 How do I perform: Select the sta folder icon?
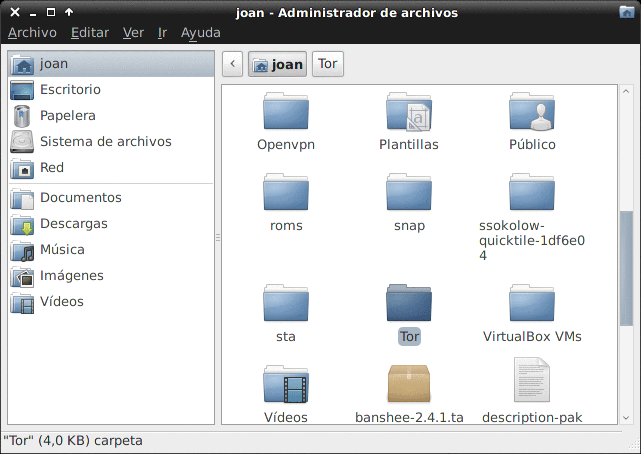(x=286, y=302)
